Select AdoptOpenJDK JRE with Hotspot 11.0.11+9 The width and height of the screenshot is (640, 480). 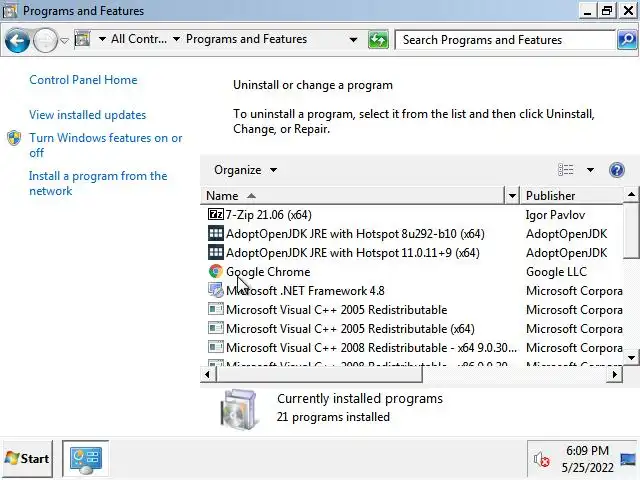pyautogui.click(x=353, y=253)
